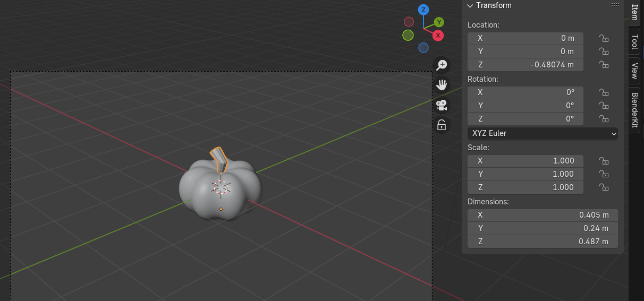644x301 pixels.
Task: Click the red X axis gizmo ball
Action: point(438,36)
